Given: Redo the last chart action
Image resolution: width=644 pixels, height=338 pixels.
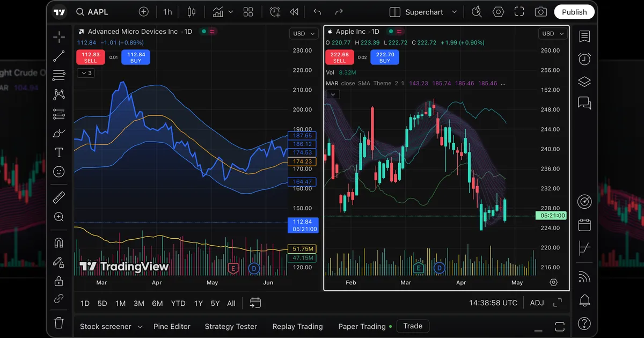Looking at the screenshot, I should 339,12.
